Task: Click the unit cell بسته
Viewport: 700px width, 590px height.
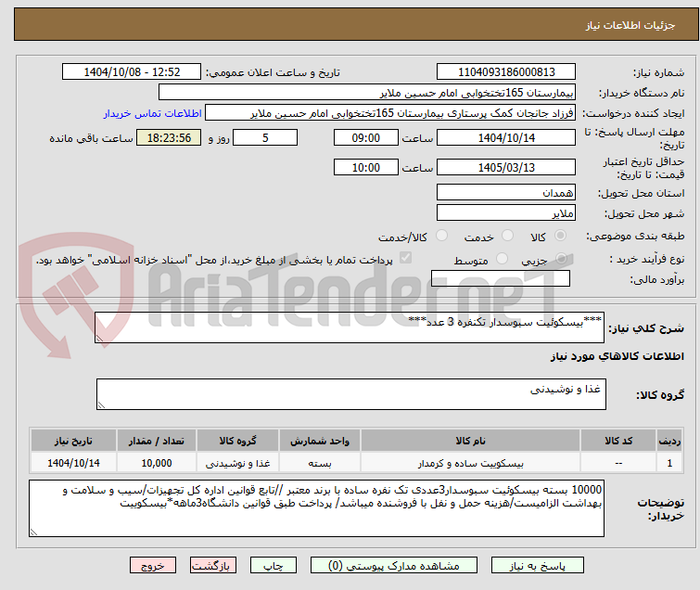Action: coord(320,463)
